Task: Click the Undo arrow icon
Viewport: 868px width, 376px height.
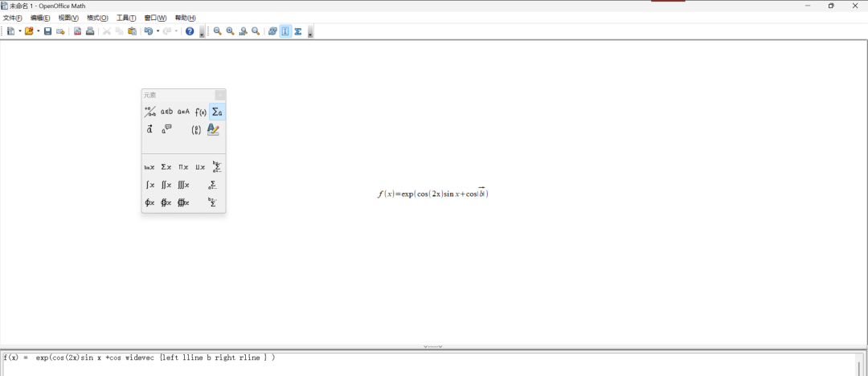Action: point(149,31)
